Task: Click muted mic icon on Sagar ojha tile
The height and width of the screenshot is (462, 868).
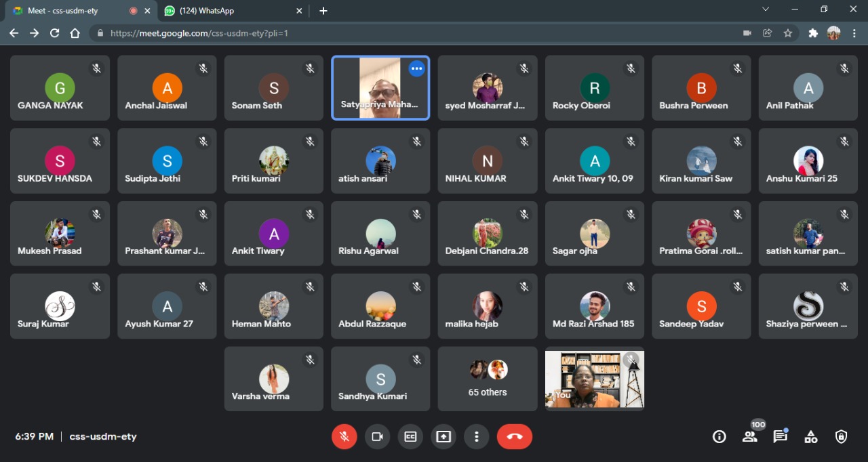Action: 631,214
